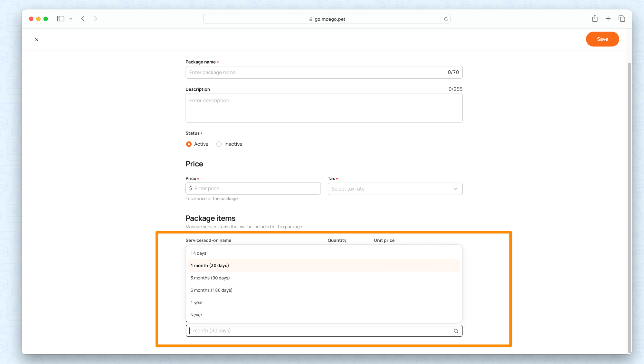Close the package form with X icon
The height and width of the screenshot is (364, 644).
tap(36, 39)
